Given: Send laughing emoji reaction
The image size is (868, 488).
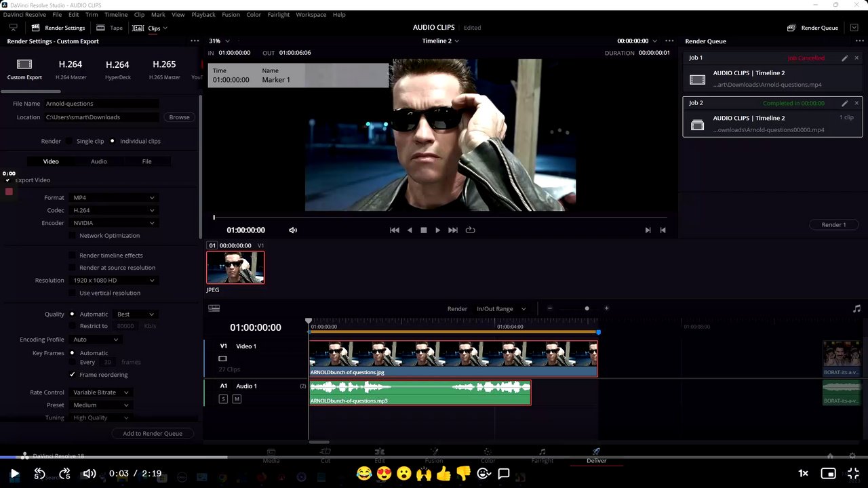Looking at the screenshot, I should 364,473.
